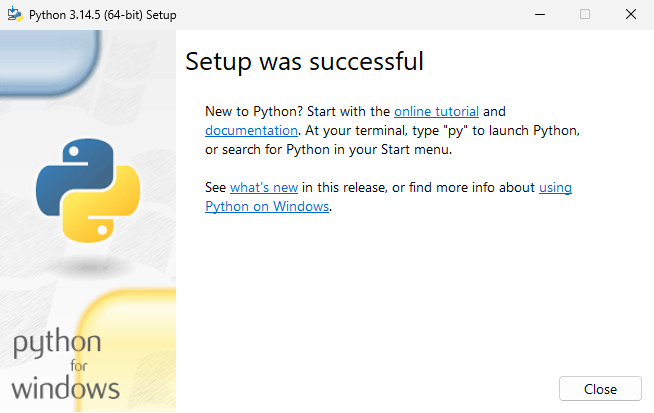Open the online tutorial link
The width and height of the screenshot is (654, 413).
pyautogui.click(x=436, y=111)
